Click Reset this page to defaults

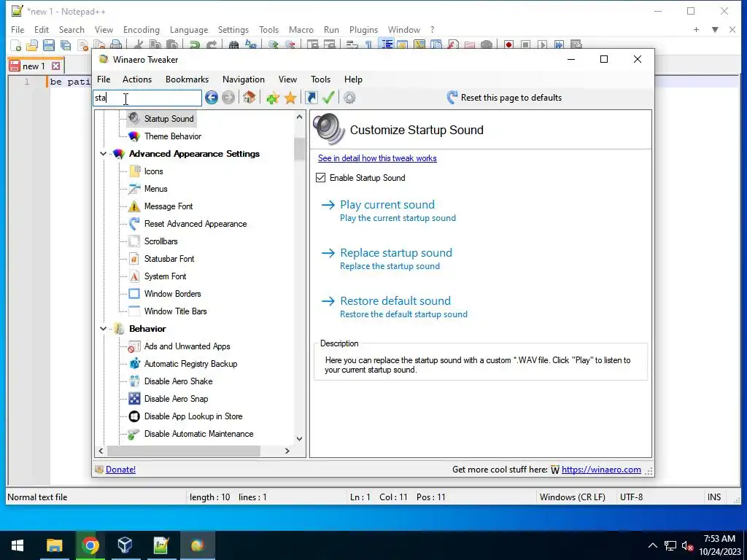point(511,98)
